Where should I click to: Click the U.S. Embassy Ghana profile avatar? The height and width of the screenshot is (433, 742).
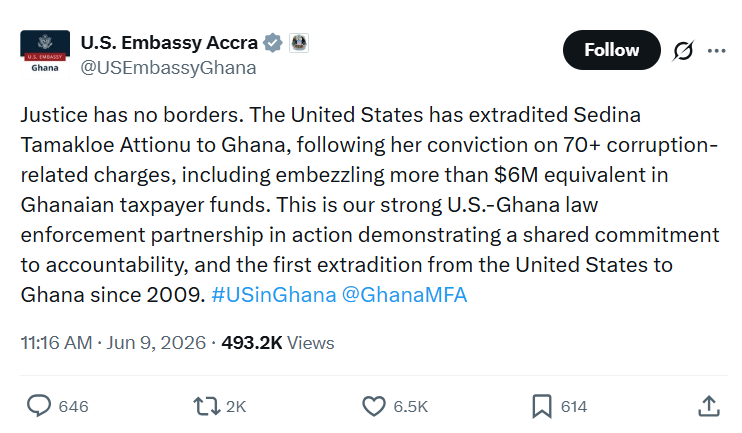pos(45,53)
